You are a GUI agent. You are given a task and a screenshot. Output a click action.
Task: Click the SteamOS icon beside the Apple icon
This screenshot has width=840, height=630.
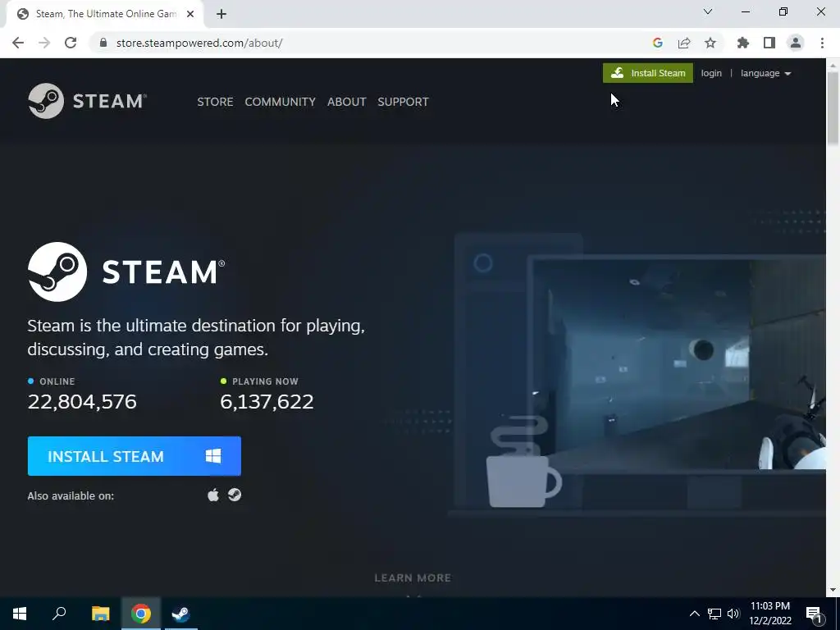(235, 495)
